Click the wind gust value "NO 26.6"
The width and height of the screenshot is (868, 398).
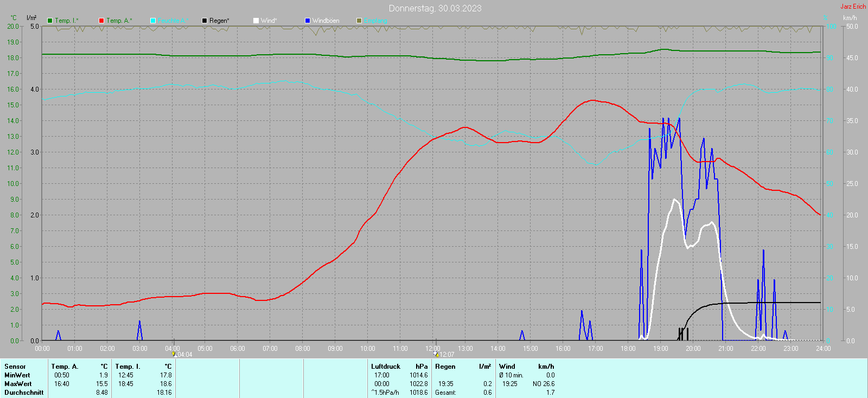click(x=544, y=384)
